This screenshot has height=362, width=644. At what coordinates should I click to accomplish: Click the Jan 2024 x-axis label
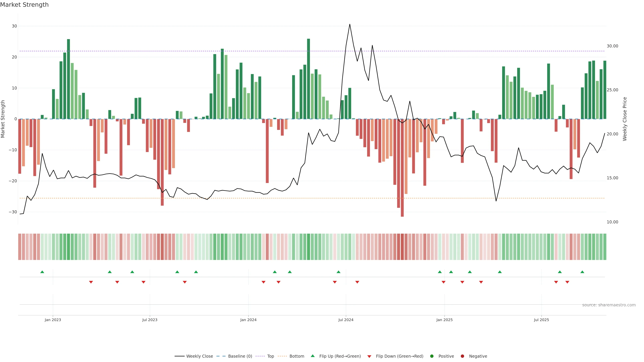(x=248, y=320)
